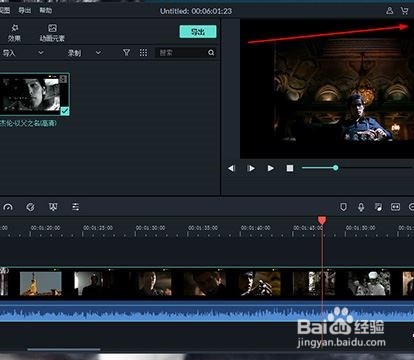Image resolution: width=414 pixels, height=360 pixels.
Task: Open the 帮助 menu in the menu bar
Action: click(46, 11)
